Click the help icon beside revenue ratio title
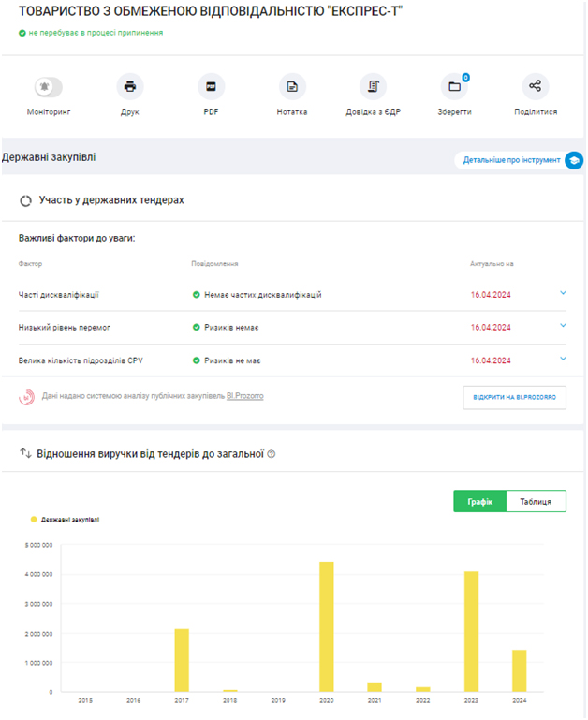Viewport: 588px width, 720px height. 272,454
